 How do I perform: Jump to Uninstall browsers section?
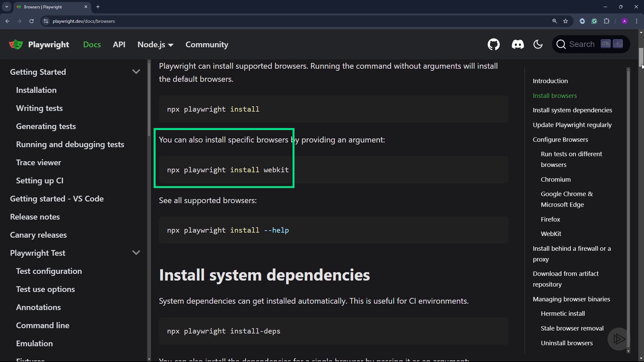click(x=567, y=343)
